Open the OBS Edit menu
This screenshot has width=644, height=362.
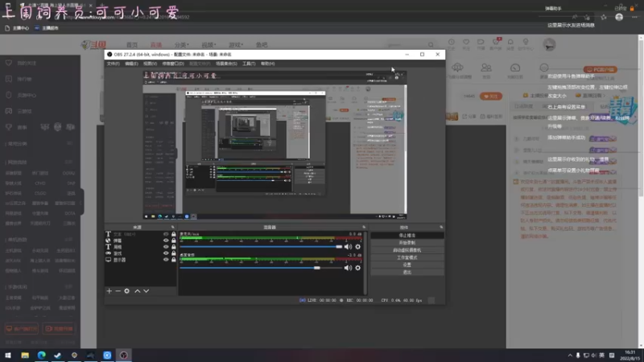131,64
